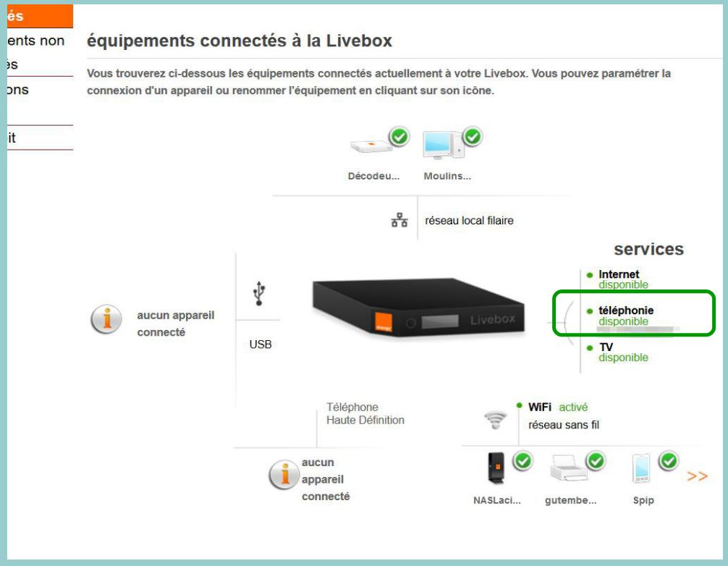Click the Décodeur TV device icon
Screen dimensions: 728x566
coord(371,145)
